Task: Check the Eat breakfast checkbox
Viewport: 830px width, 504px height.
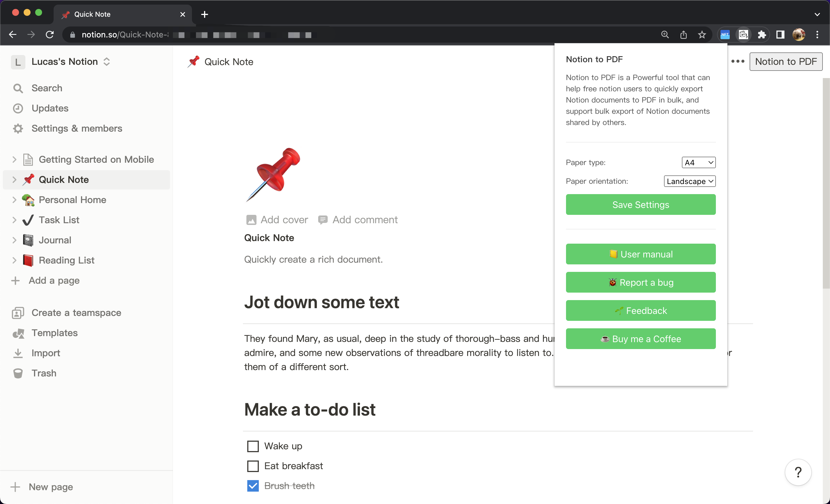Action: (253, 466)
